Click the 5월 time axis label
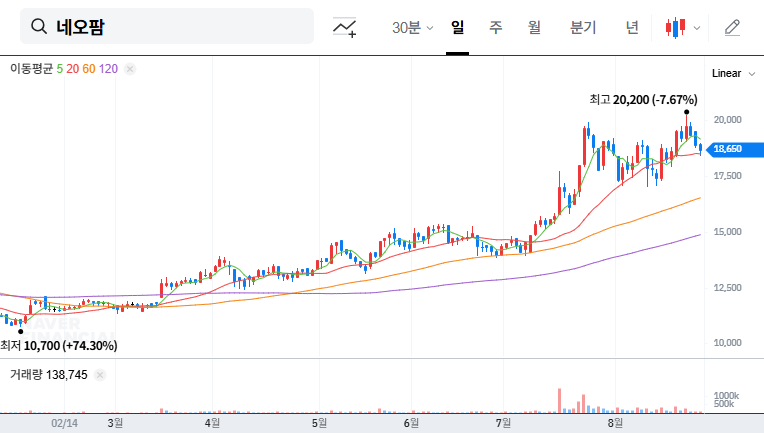764x433 pixels. point(320,423)
